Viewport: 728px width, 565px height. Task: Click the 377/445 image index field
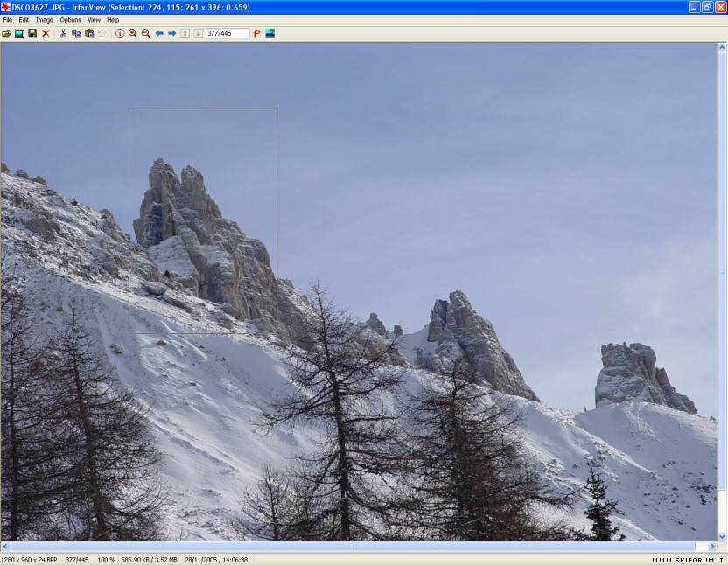click(x=227, y=33)
